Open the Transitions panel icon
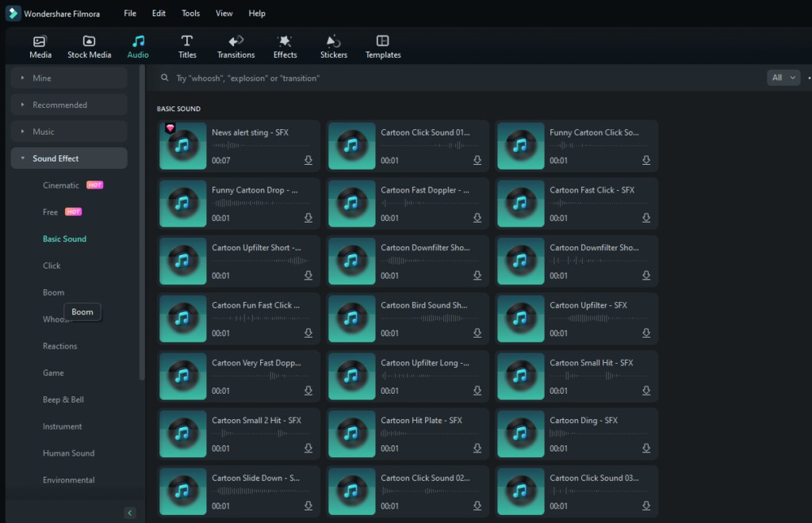This screenshot has width=812, height=523. pos(236,45)
